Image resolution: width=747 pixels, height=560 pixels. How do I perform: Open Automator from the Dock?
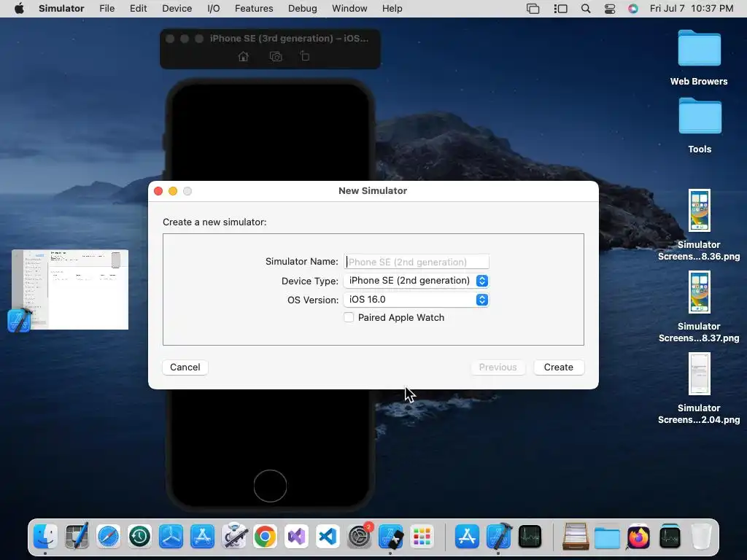[x=234, y=537]
